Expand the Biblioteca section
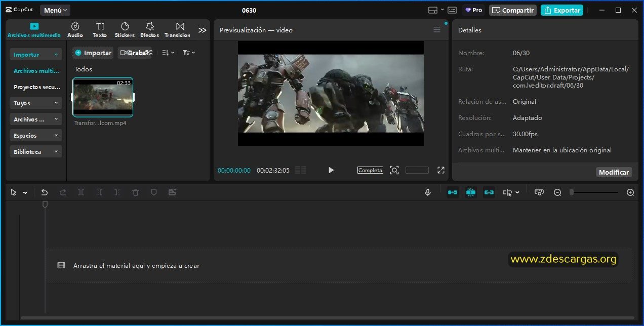Screen dimensions: 644x326 [35, 151]
